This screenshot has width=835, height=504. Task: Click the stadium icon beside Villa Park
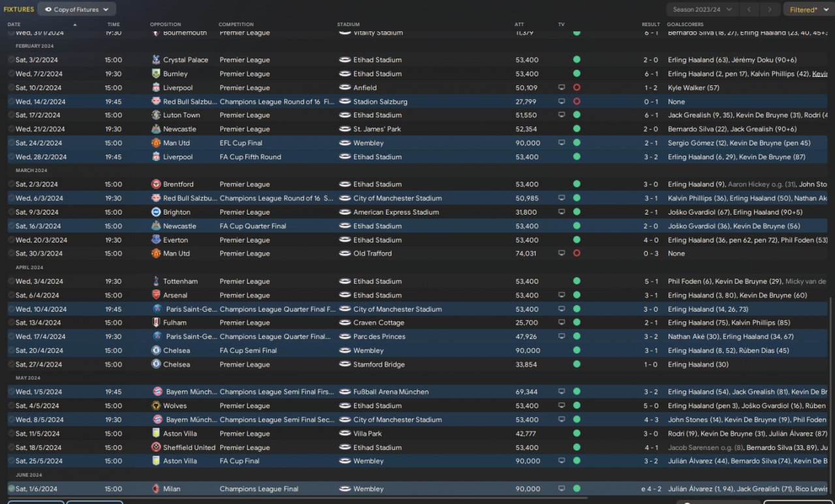pyautogui.click(x=345, y=434)
